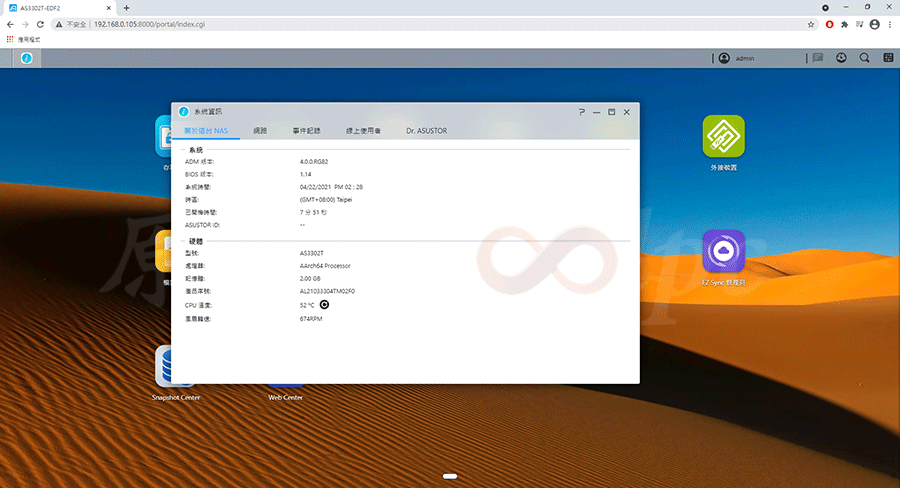
Task: Click the system info icon in ADM taskbar
Action: pos(27,59)
